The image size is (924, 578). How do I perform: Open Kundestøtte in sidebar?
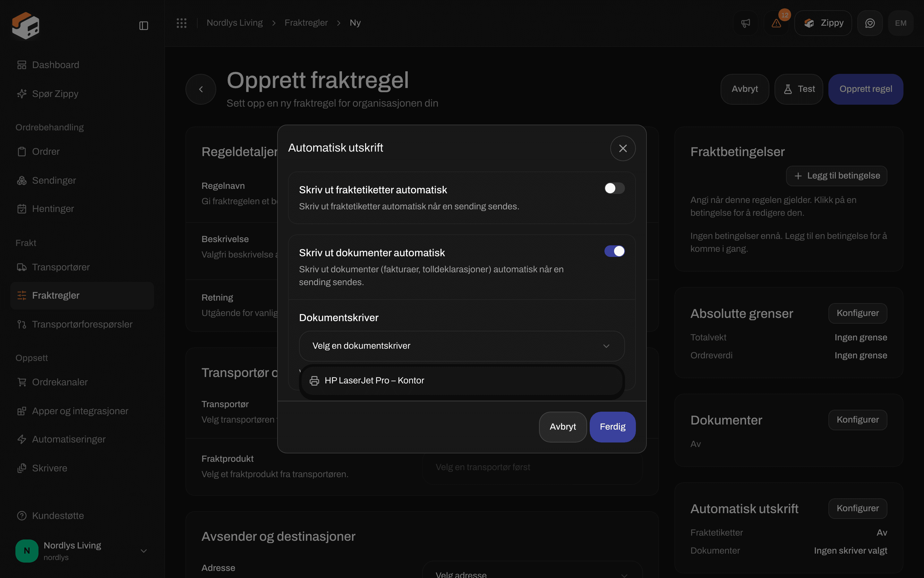click(x=82, y=516)
